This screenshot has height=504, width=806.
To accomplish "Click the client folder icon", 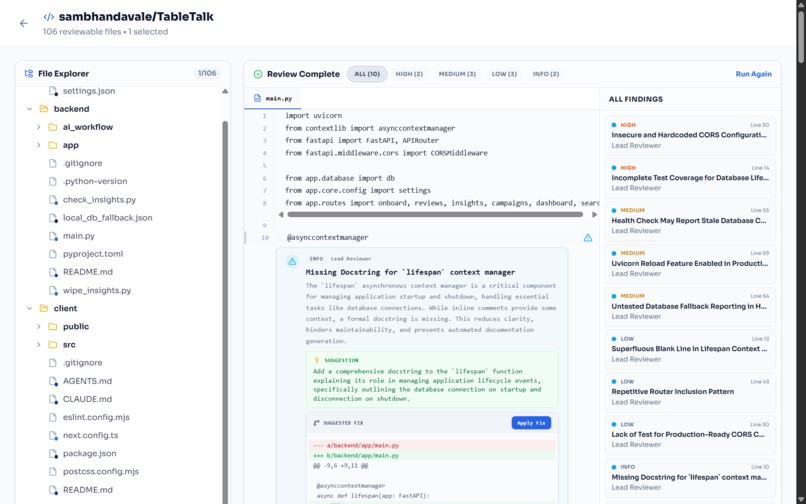I will click(x=44, y=309).
